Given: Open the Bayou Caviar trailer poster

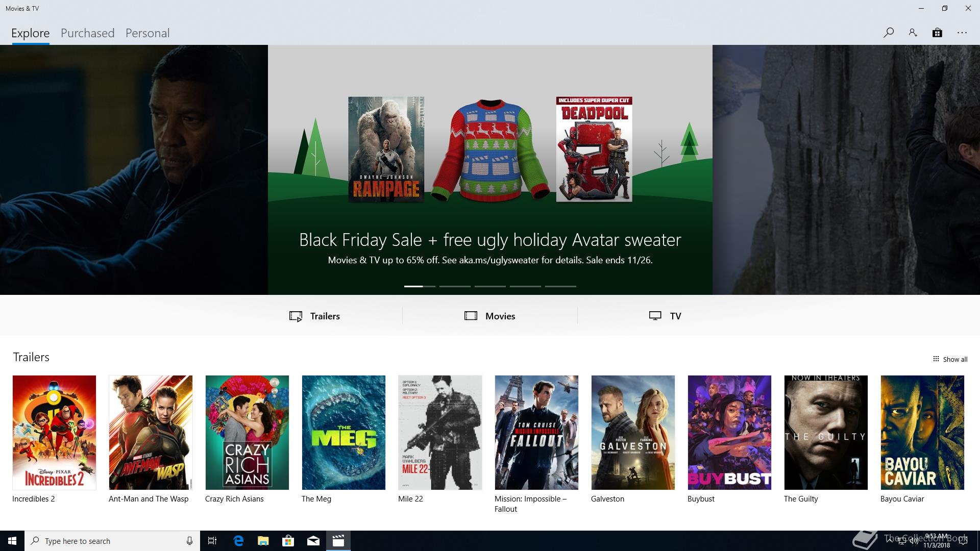Looking at the screenshot, I should (x=922, y=433).
